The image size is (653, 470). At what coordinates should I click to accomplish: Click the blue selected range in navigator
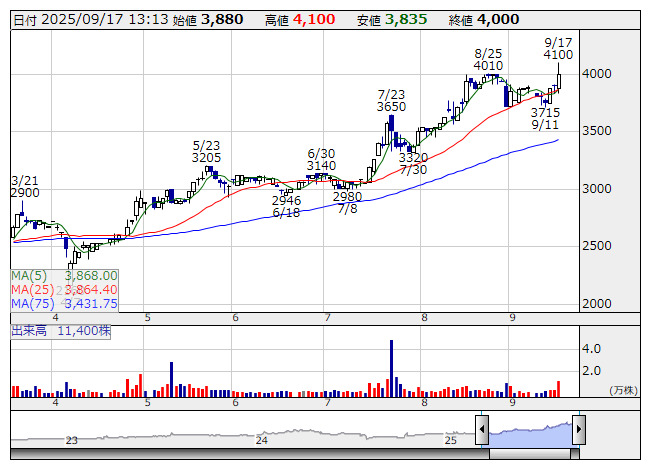[x=530, y=434]
